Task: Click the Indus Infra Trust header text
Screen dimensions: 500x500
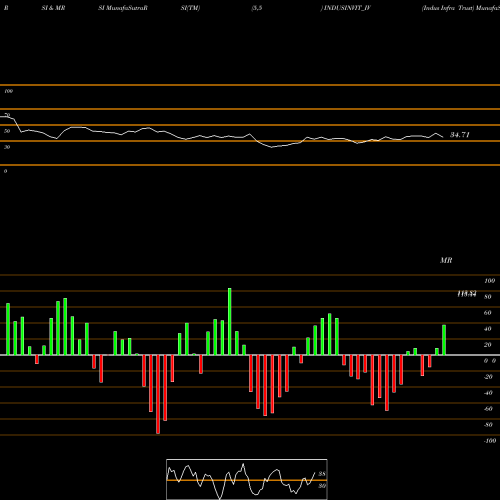Action: pyautogui.click(x=448, y=8)
